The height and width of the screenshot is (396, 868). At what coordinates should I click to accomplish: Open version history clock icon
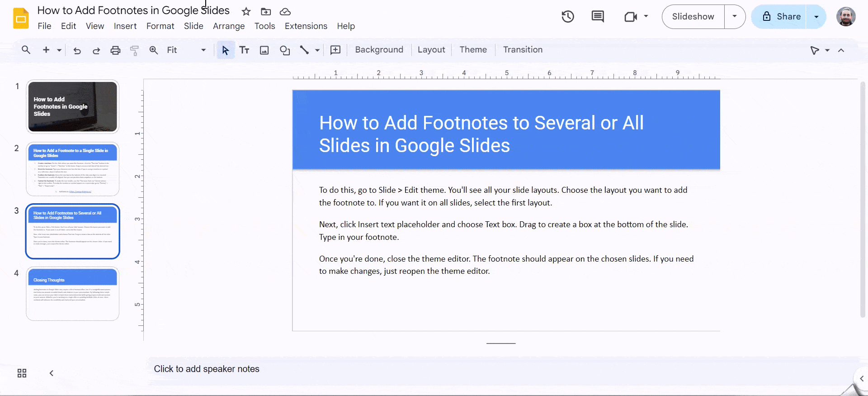(568, 17)
